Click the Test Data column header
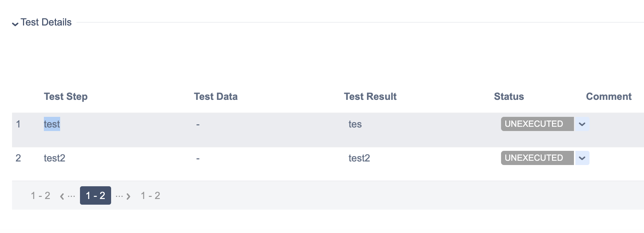The height and width of the screenshot is (233, 644). point(216,96)
